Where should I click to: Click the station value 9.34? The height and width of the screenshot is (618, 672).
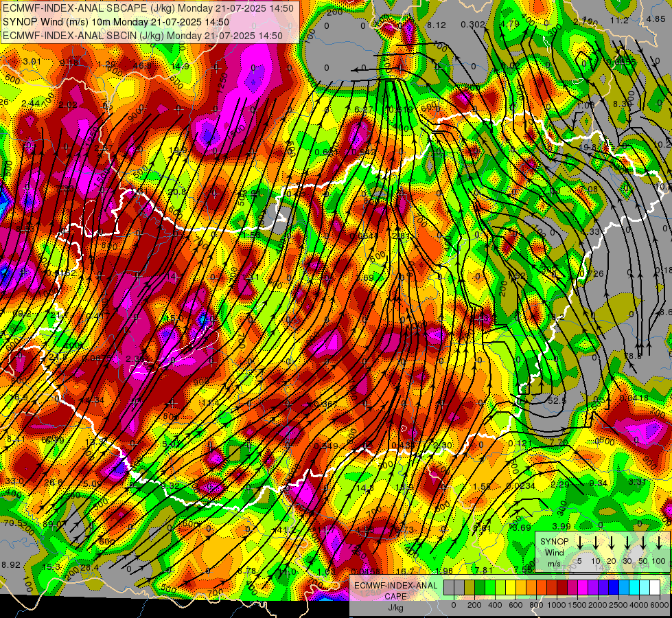pos(598,483)
